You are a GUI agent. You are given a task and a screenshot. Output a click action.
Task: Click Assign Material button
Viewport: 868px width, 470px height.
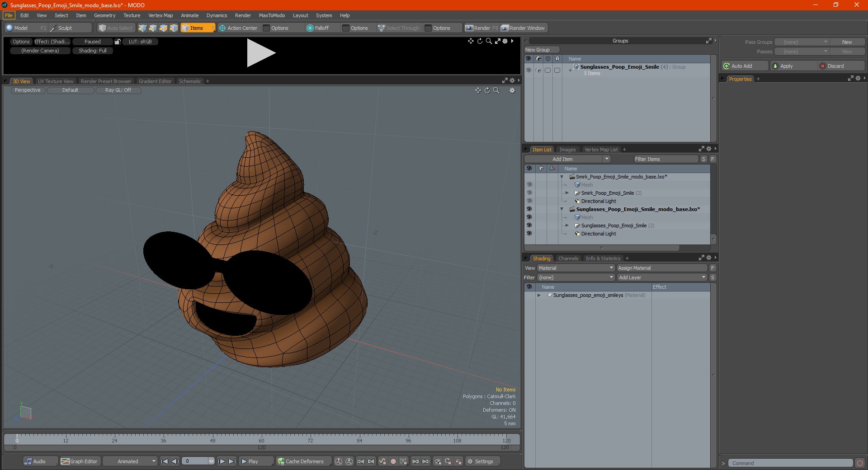662,268
